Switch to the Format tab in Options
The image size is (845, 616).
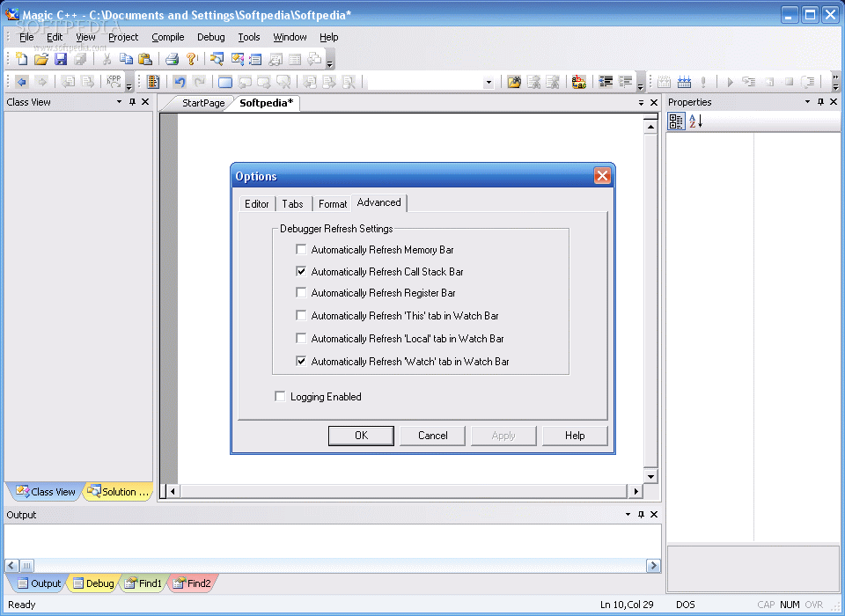click(333, 203)
